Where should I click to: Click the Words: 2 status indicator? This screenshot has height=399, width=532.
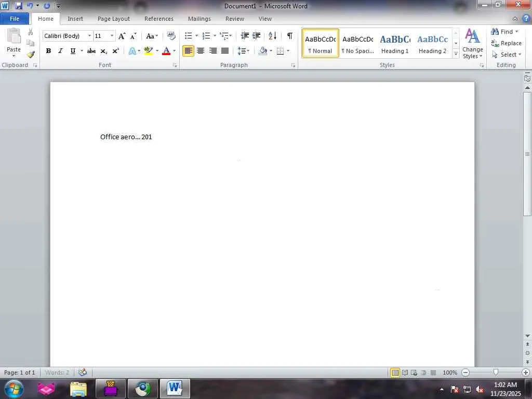pyautogui.click(x=57, y=373)
